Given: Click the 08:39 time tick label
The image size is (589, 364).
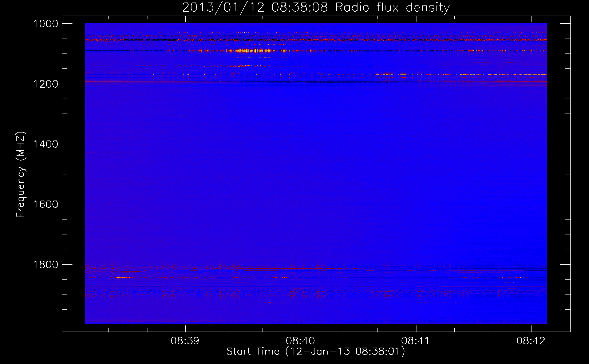Looking at the screenshot, I should tap(185, 341).
